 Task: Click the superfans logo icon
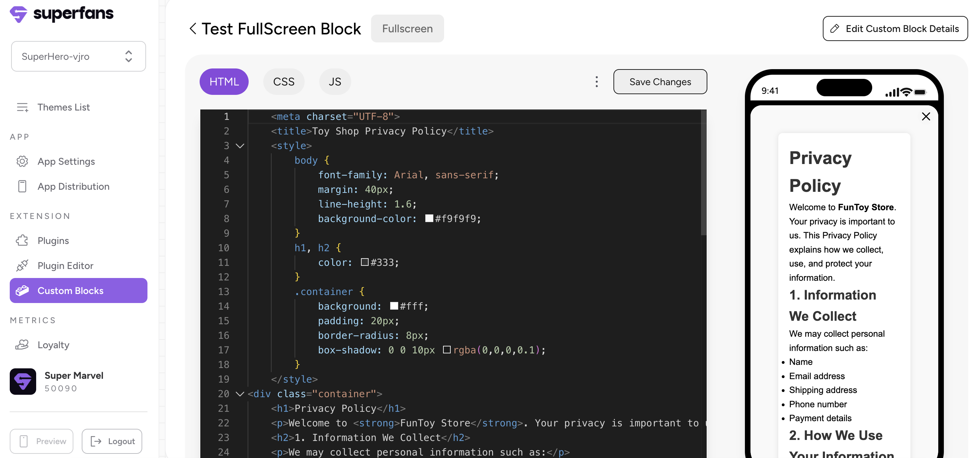[18, 15]
